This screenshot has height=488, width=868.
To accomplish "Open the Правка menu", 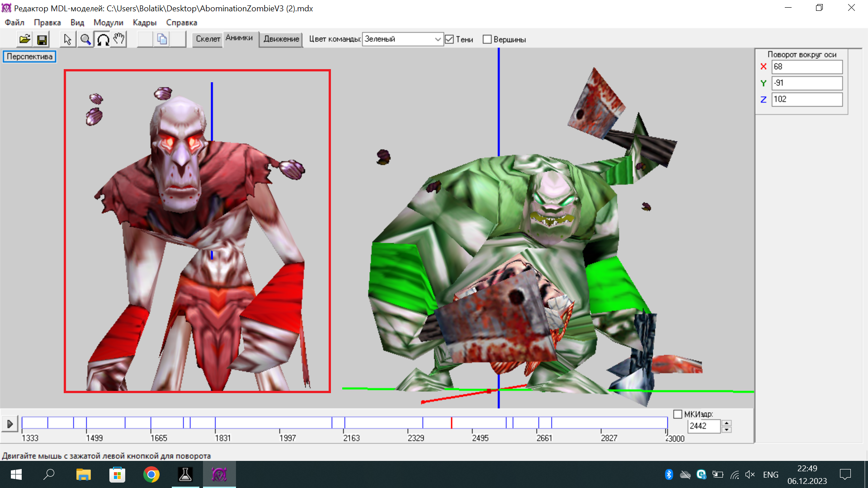I will (x=47, y=23).
